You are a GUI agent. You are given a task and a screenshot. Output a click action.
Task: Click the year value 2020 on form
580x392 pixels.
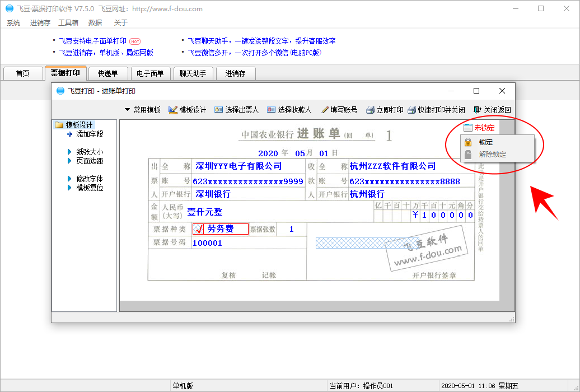(268, 153)
